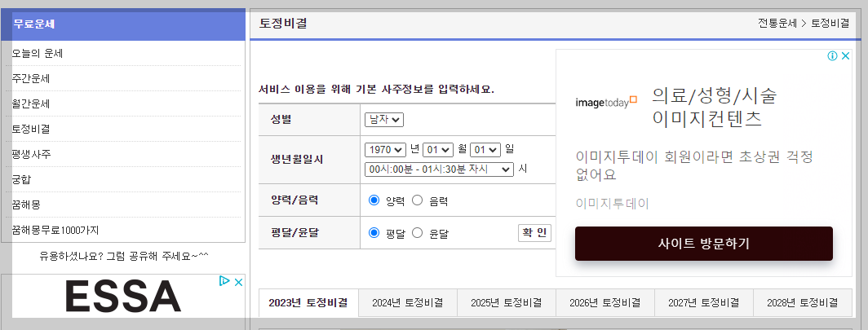Open the birth year 1970 dropdown
The height and width of the screenshot is (330, 868).
tap(386, 149)
